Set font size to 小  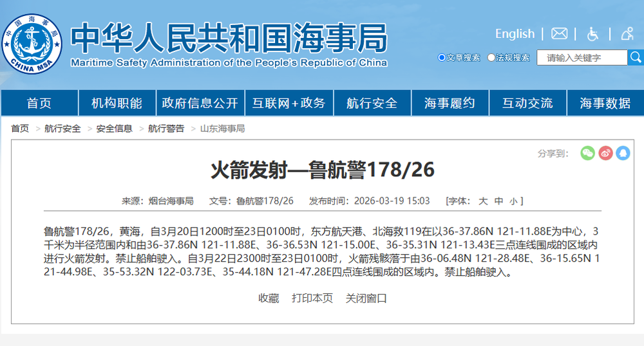click(513, 201)
